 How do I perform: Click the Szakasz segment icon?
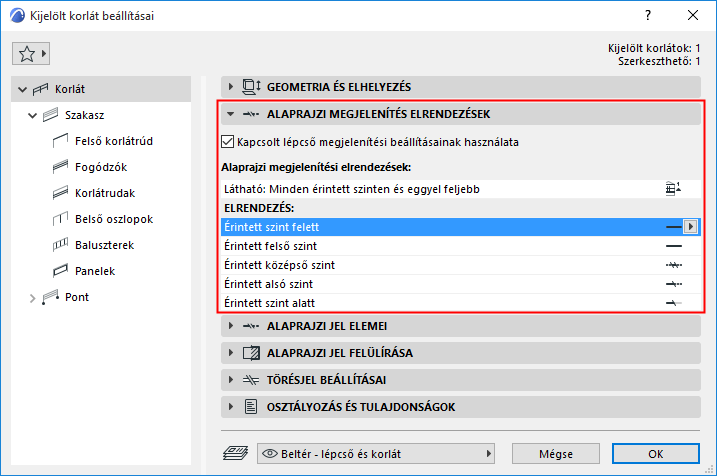coord(51,115)
